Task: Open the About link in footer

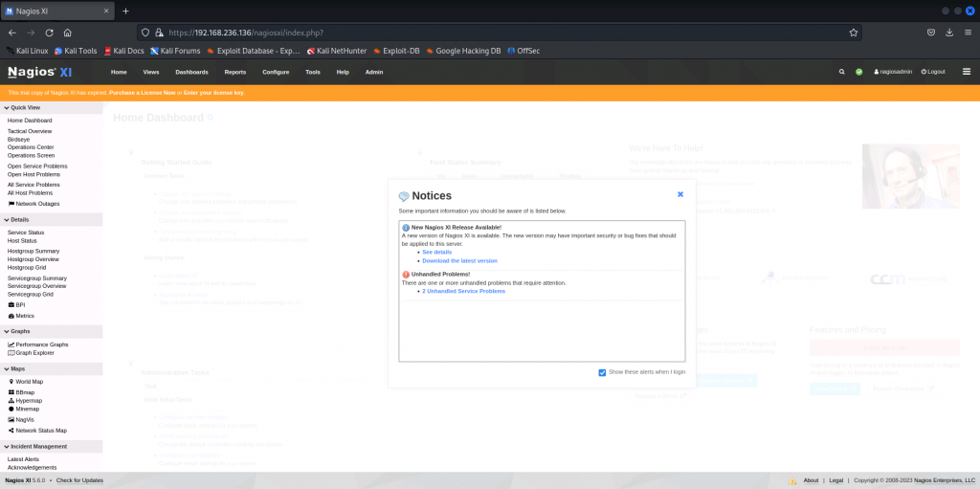Action: coord(811,480)
